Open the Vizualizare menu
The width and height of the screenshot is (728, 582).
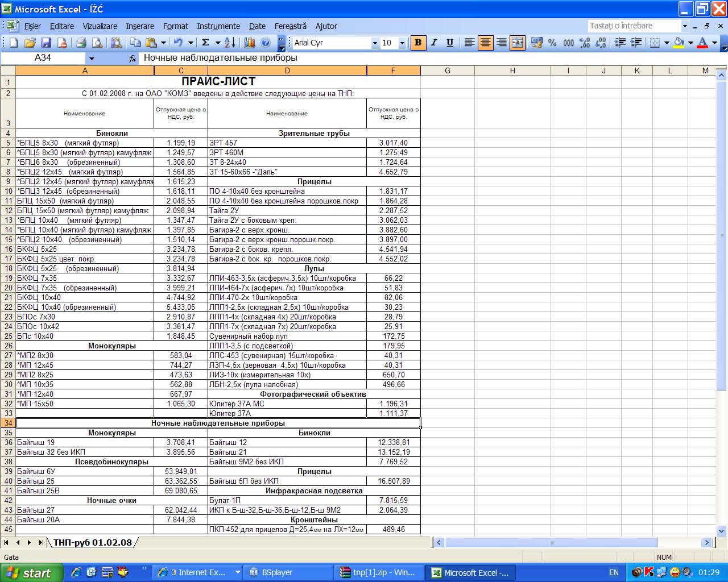tap(100, 26)
